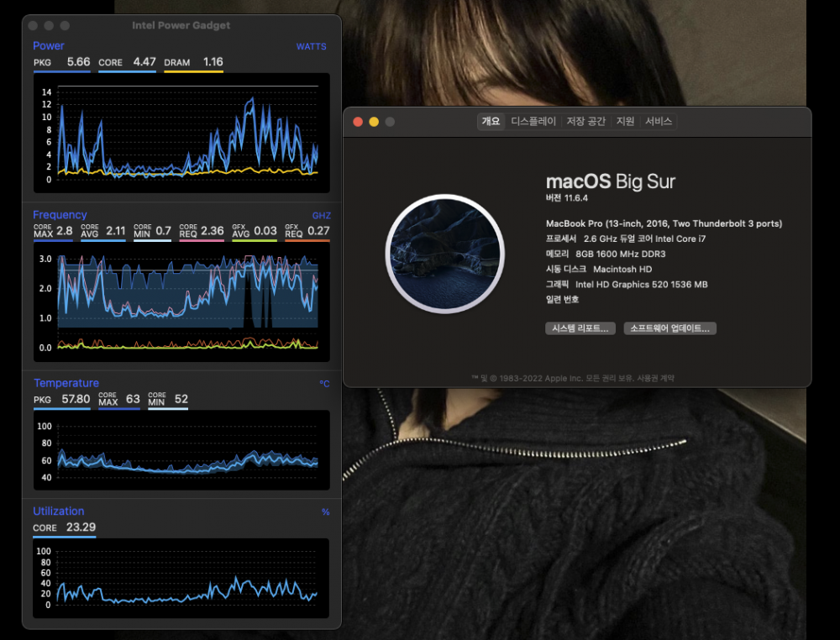Click the CORE REQ frequency 2.36

pos(213,231)
